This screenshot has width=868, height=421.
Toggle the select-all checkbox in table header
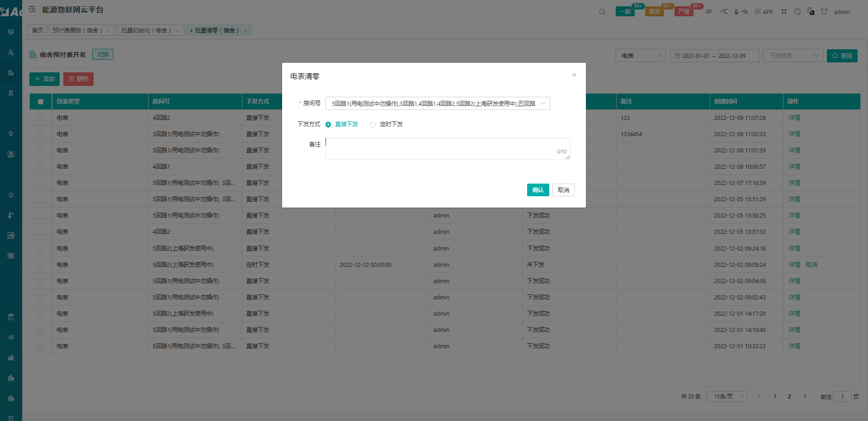click(41, 102)
